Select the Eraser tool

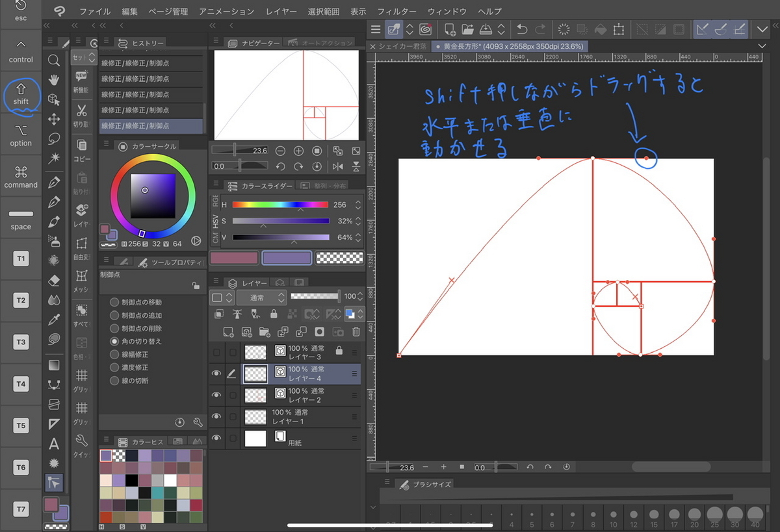[54, 280]
